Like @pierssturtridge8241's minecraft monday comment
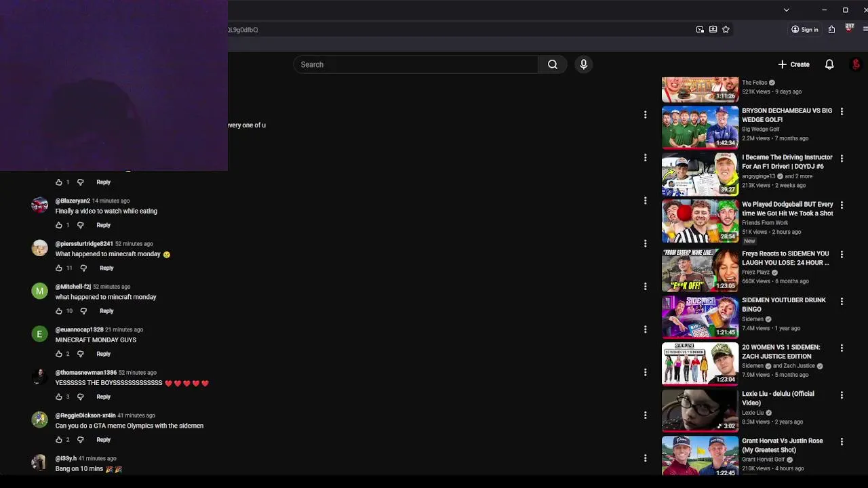Image resolution: width=868 pixels, height=488 pixels. click(x=58, y=268)
